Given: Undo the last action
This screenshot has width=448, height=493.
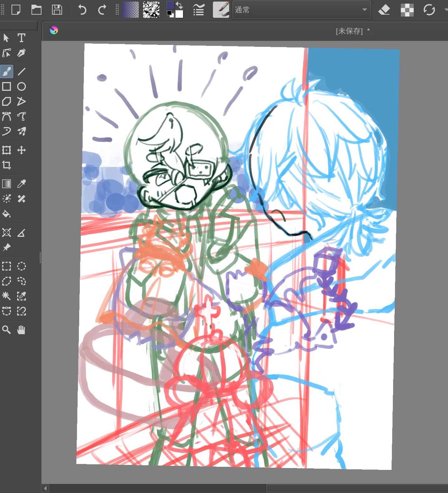Looking at the screenshot, I should pyautogui.click(x=82, y=10).
